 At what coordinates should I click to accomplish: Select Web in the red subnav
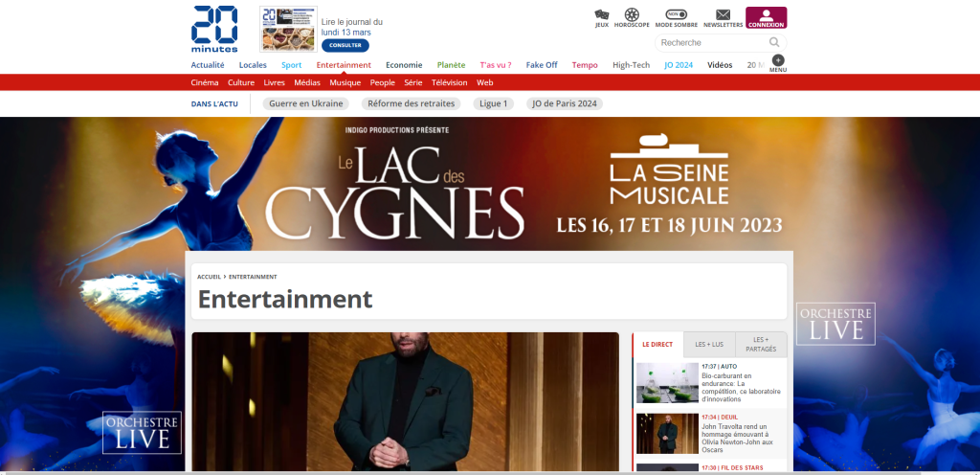pos(485,82)
